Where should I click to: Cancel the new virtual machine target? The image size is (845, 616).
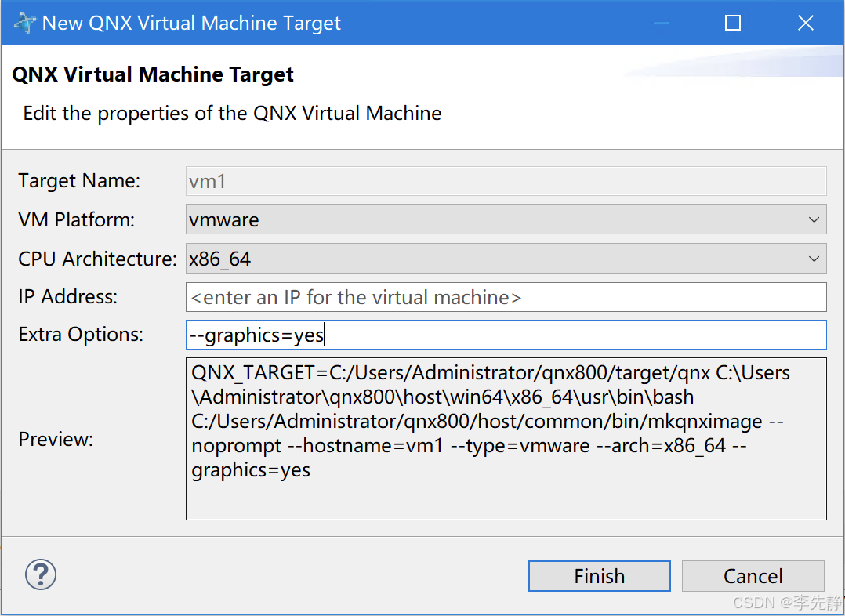coord(753,576)
